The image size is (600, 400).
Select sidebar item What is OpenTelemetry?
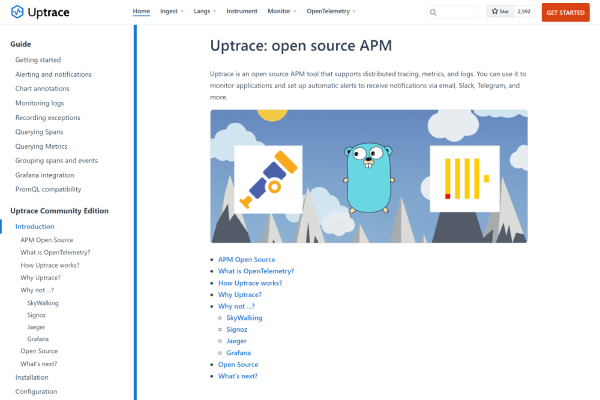click(55, 252)
